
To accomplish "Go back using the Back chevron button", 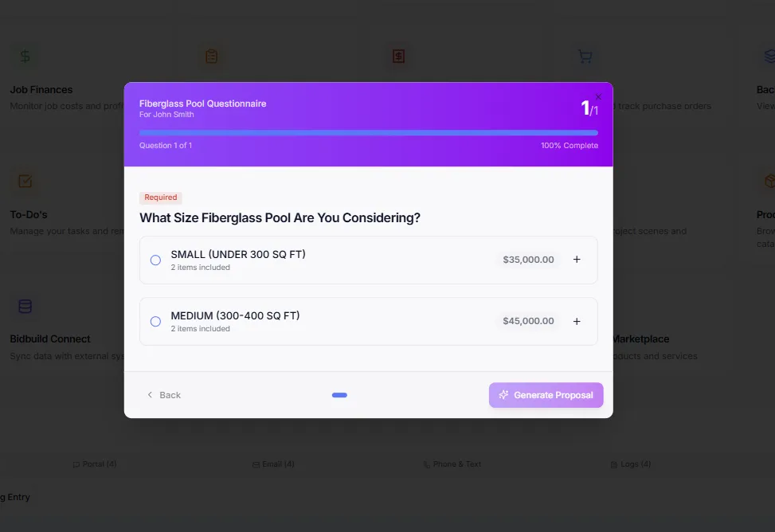I will tap(163, 395).
